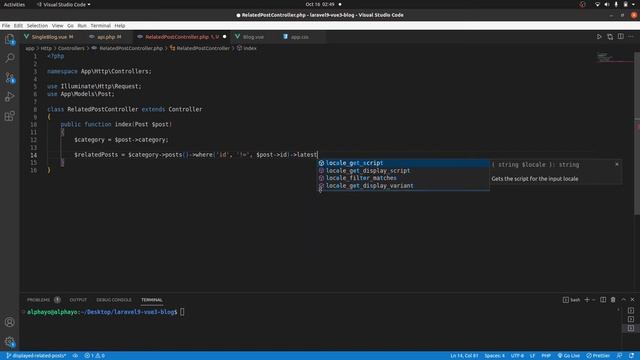
Task: Click PHP language mode in status bar
Action: (546, 356)
